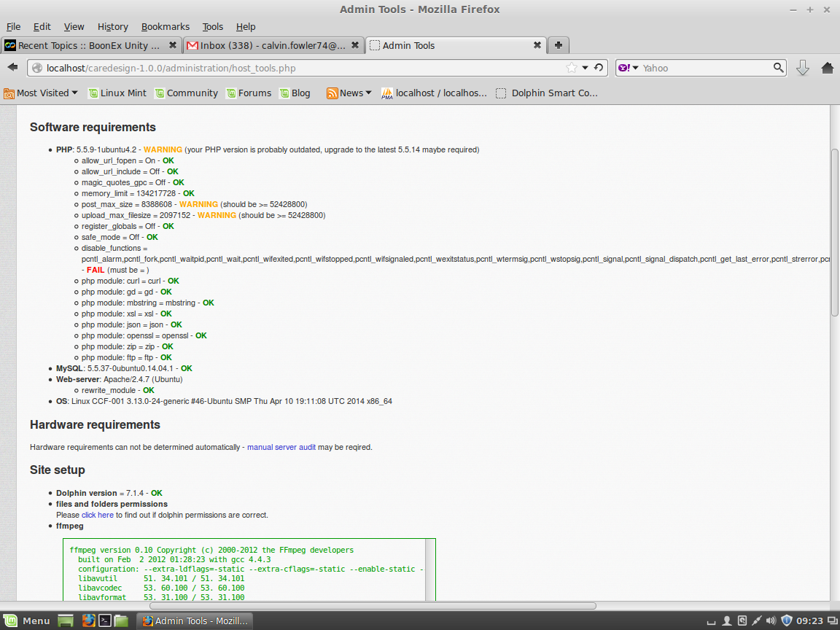The image size is (840, 630).
Task: Open a new tab with plus button
Action: [x=558, y=45]
